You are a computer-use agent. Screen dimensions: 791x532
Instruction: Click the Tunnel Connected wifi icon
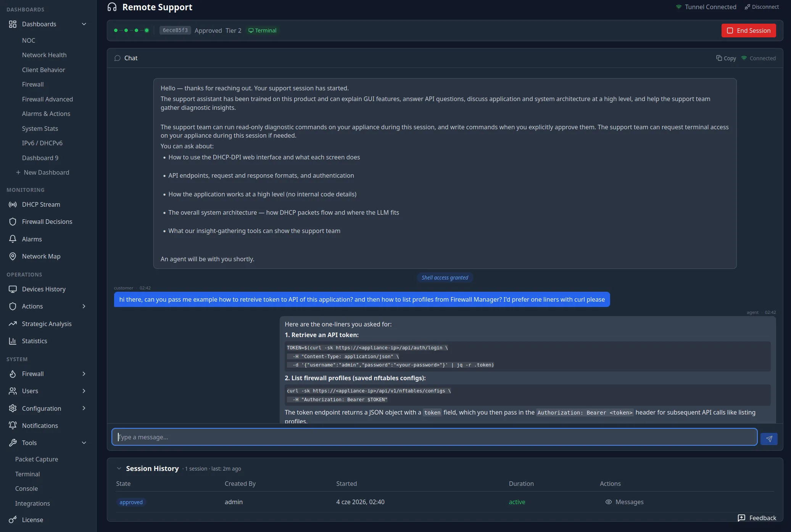click(x=679, y=7)
